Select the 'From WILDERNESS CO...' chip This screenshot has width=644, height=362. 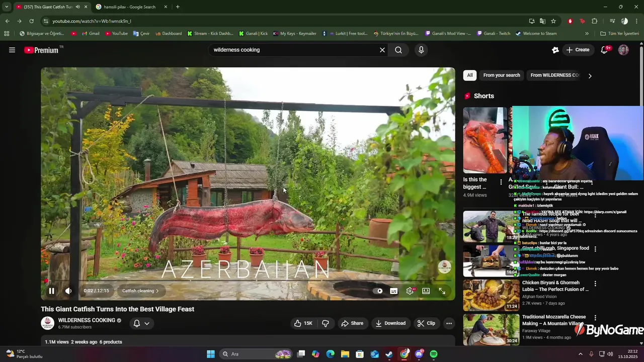pyautogui.click(x=554, y=75)
